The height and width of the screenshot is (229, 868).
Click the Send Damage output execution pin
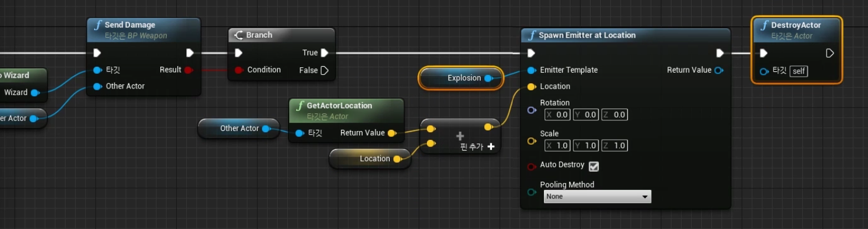coord(190,53)
